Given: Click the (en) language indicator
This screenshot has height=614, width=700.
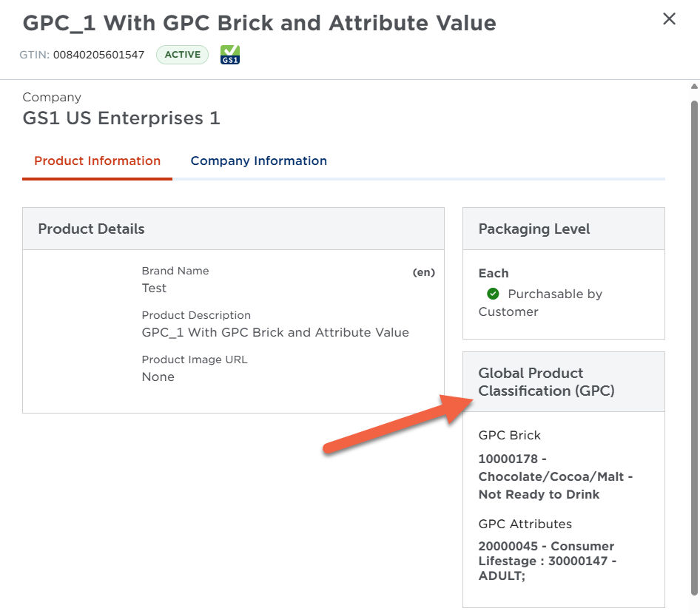Looking at the screenshot, I should [x=423, y=272].
